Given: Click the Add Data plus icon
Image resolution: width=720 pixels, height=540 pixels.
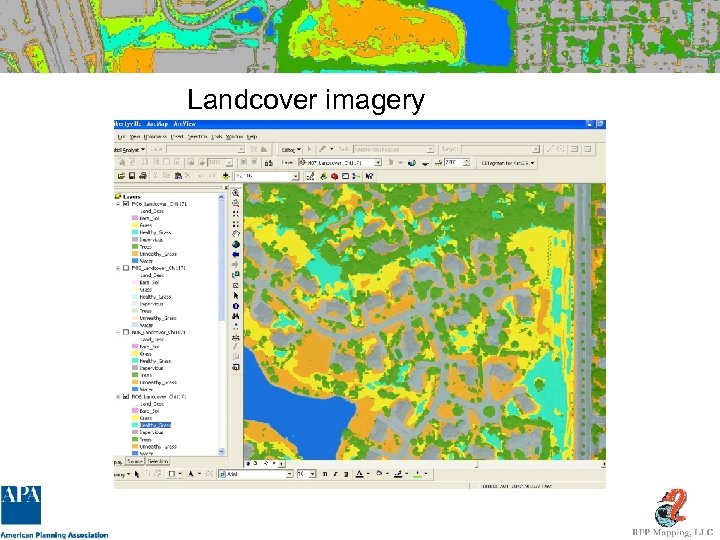Looking at the screenshot, I should 226,176.
